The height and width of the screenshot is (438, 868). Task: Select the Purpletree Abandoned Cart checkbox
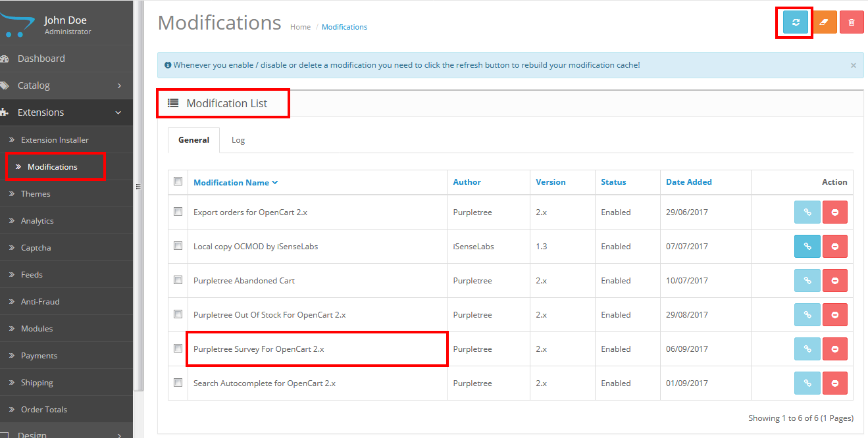[x=178, y=280]
